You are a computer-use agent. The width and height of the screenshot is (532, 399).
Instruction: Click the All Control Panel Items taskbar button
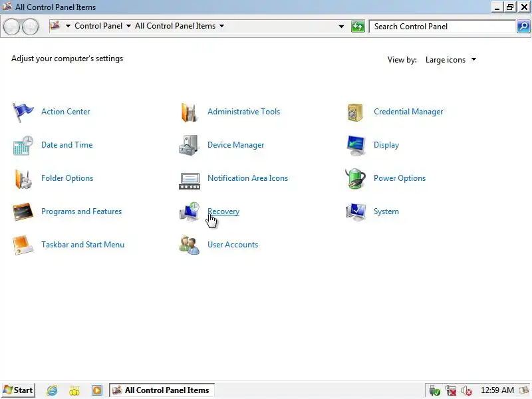(162, 390)
